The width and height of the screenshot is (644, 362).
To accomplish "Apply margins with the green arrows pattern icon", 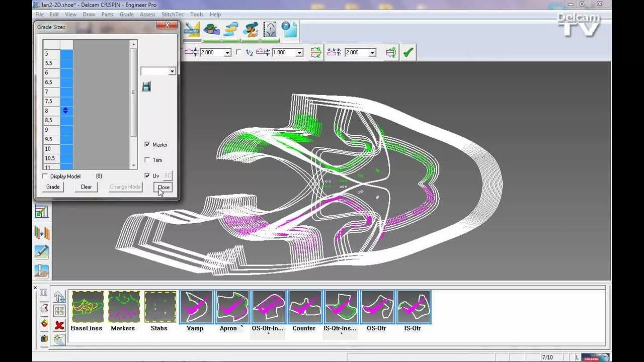I will [x=316, y=52].
